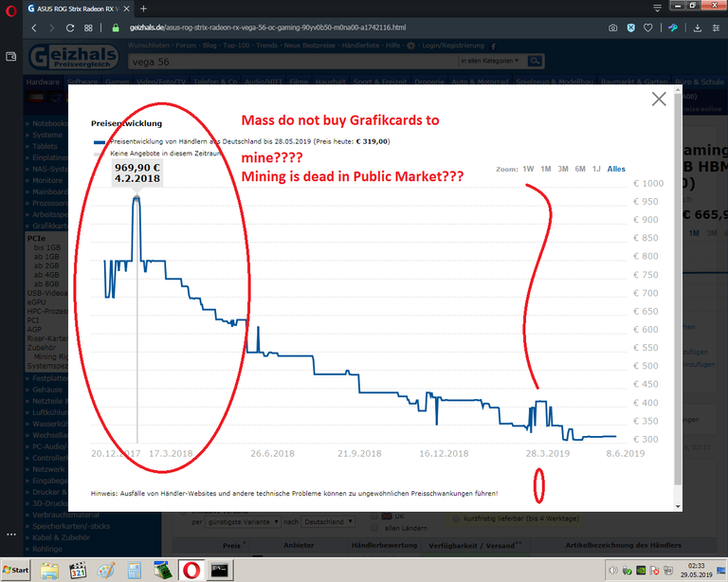Open a new browser tab
Screen dimensions: 728x582
tap(143, 9)
